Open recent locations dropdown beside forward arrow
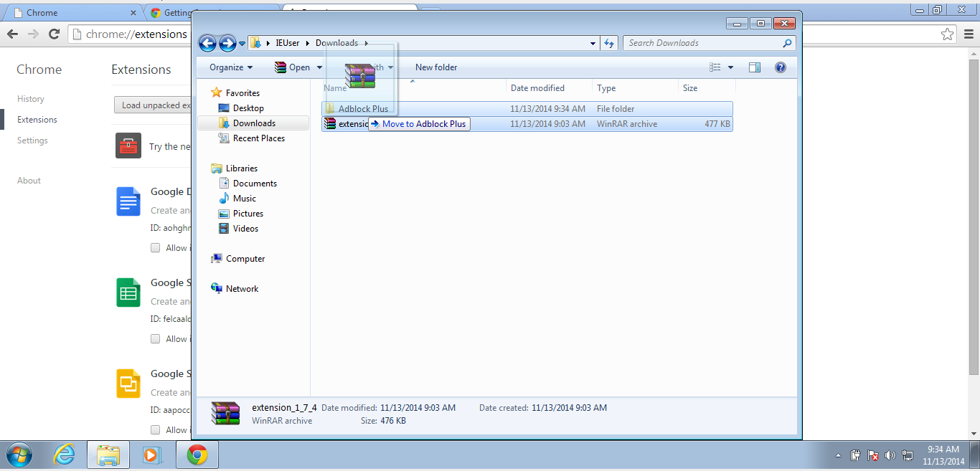The width and height of the screenshot is (980, 471). (242, 44)
